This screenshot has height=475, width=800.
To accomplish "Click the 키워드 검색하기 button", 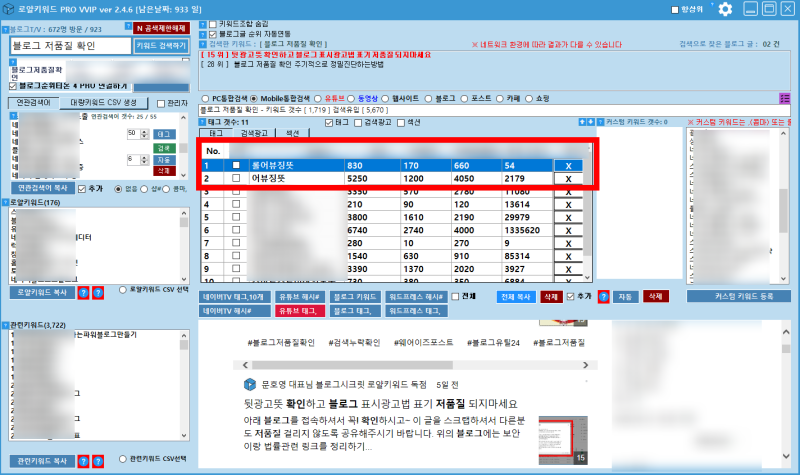I will click(x=161, y=46).
